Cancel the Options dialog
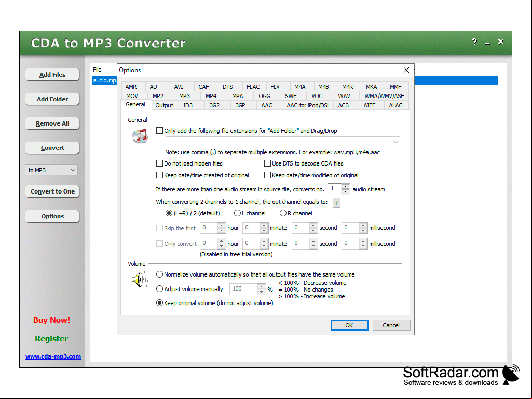The height and width of the screenshot is (399, 532). tap(391, 325)
